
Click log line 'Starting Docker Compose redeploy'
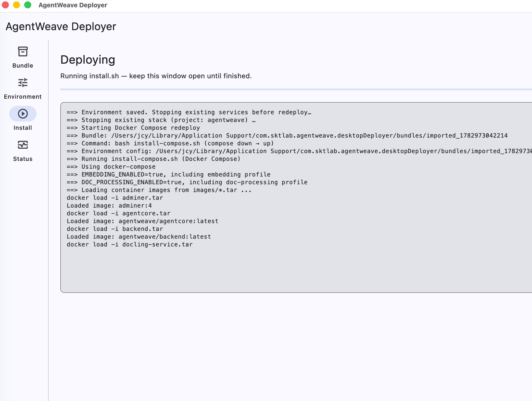133,128
